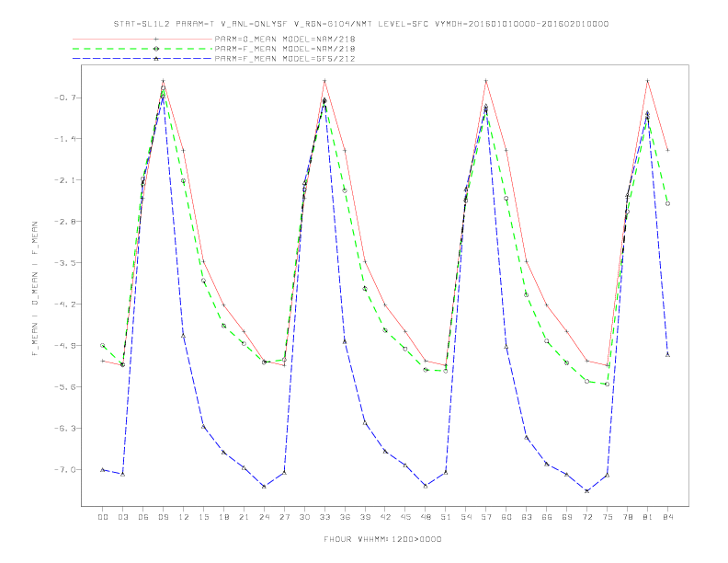Image resolution: width=728 pixels, height=563 pixels.
Task: Click the green NAM circle point at hour 84
Action: [x=667, y=203]
